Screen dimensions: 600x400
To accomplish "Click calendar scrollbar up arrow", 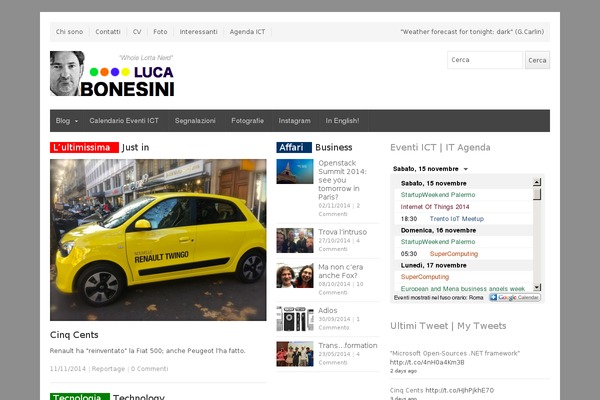I will (x=537, y=182).
